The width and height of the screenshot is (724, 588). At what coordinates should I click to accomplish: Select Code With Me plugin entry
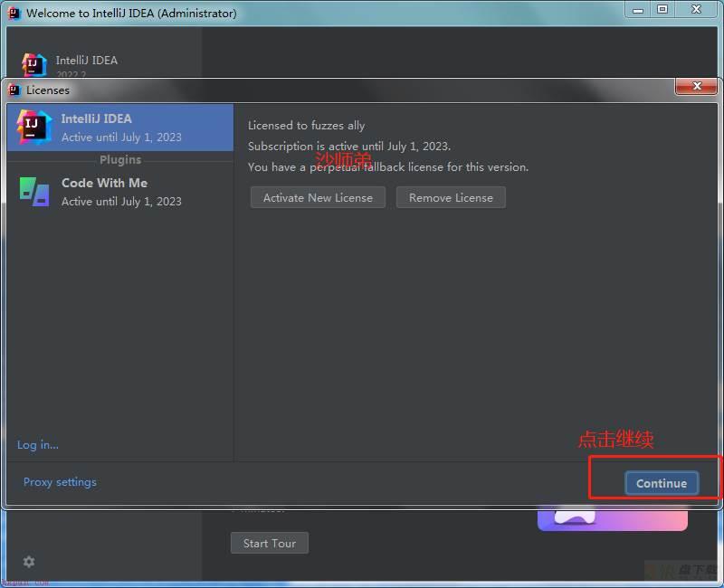(x=120, y=192)
